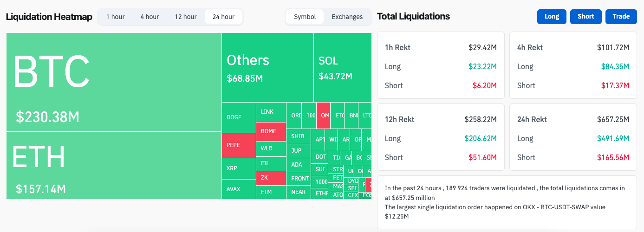This screenshot has height=232, width=644.
Task: Select the 24 hour timeframe
Action: (x=223, y=17)
